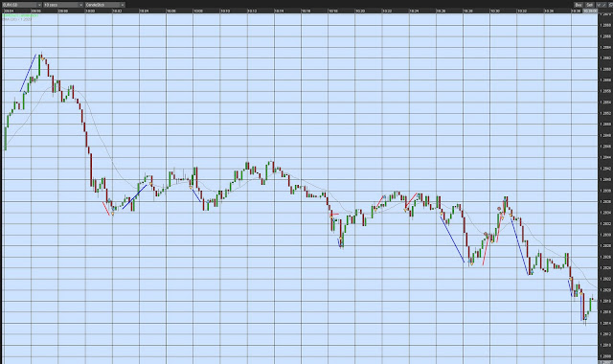Click the green indicator label under the toolbar

tap(20, 15)
